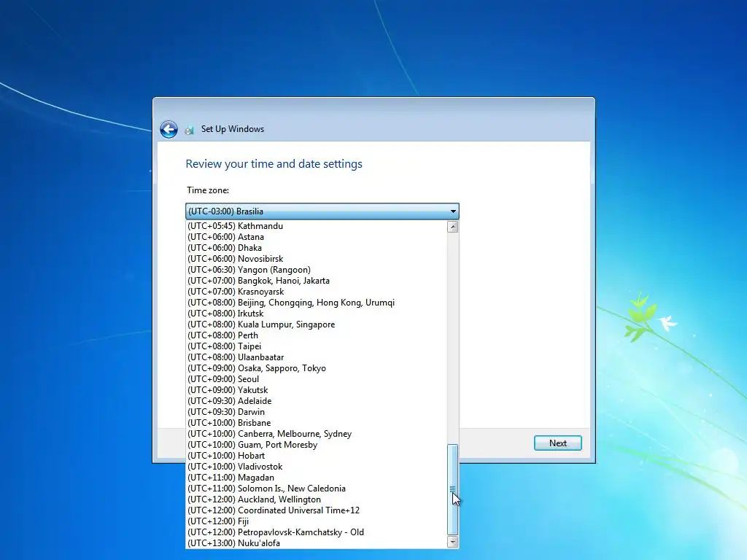The image size is (747, 560).
Task: Choose (UTC+10:00) Hobart
Action: tap(317, 456)
